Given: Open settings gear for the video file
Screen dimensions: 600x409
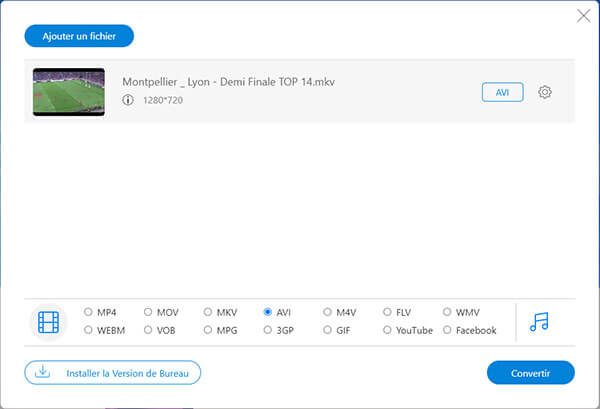Looking at the screenshot, I should (x=545, y=92).
